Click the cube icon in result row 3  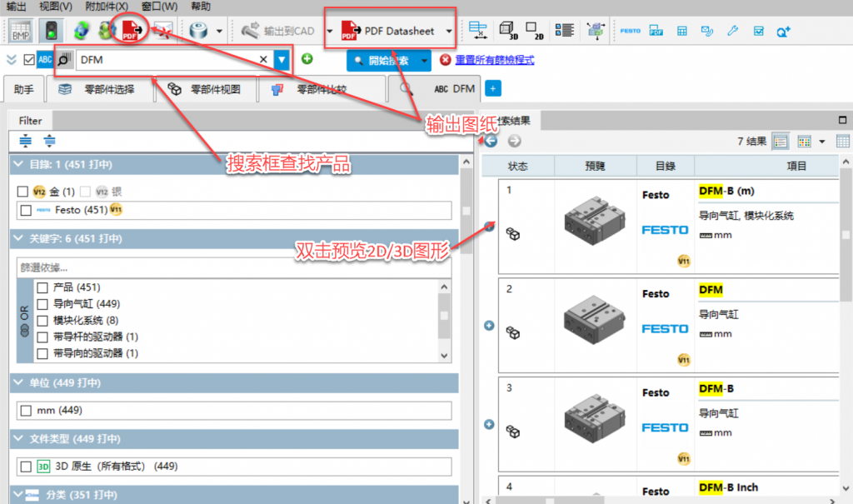(x=513, y=432)
